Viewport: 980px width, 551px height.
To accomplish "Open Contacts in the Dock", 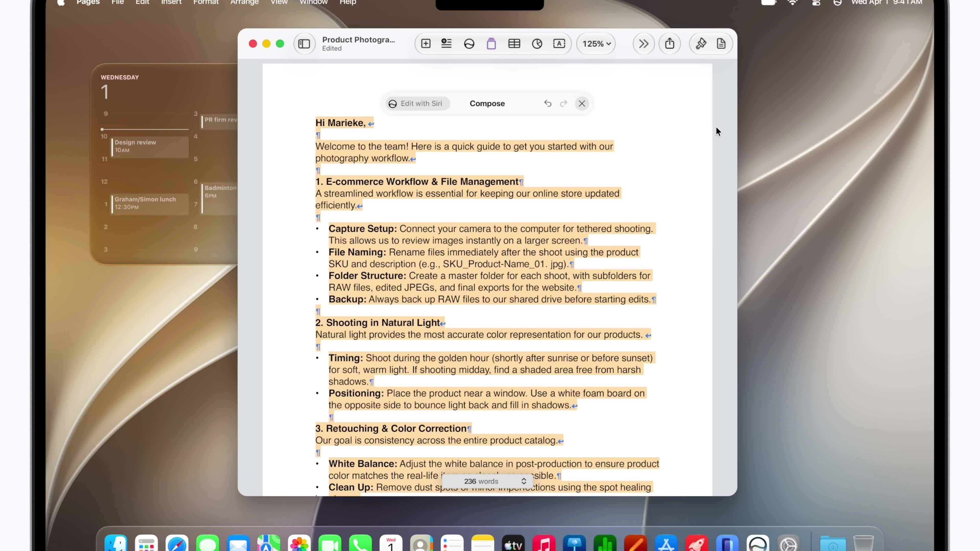I will (422, 543).
